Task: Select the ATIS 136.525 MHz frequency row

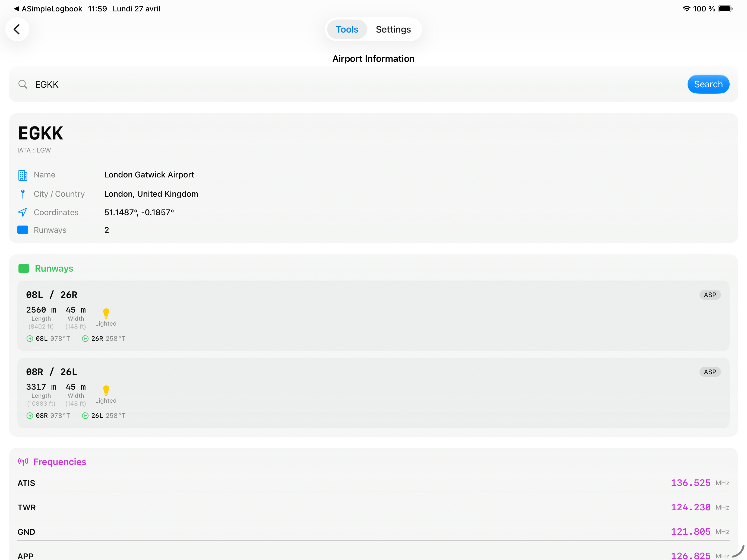Action: (373, 483)
